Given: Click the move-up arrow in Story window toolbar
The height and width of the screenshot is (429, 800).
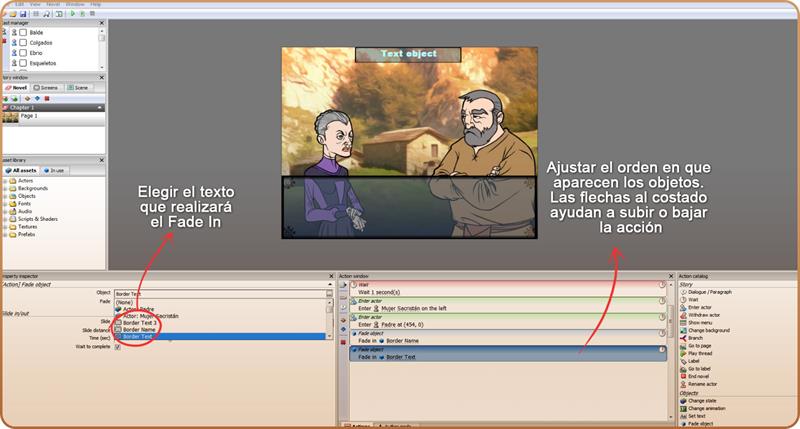Looking at the screenshot, I should click(x=28, y=98).
